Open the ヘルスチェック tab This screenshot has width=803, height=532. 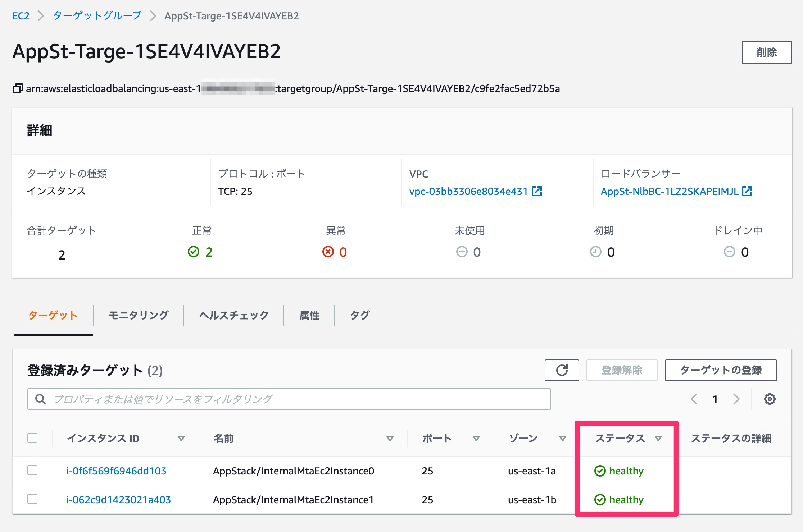233,315
